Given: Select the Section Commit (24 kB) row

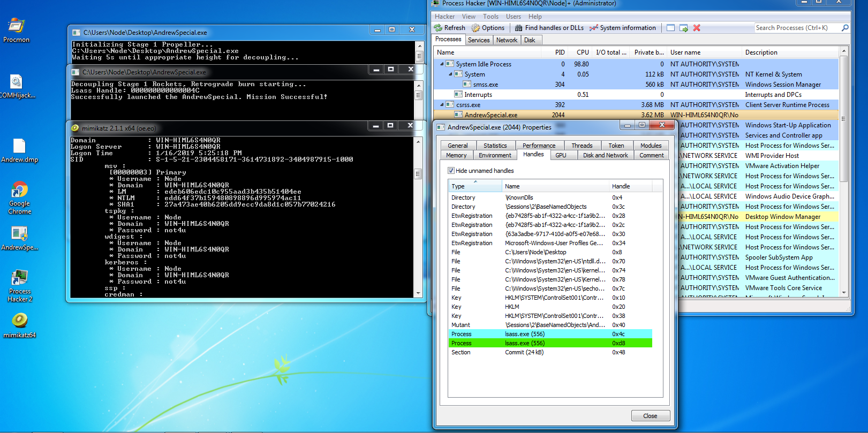Looking at the screenshot, I should (x=550, y=352).
